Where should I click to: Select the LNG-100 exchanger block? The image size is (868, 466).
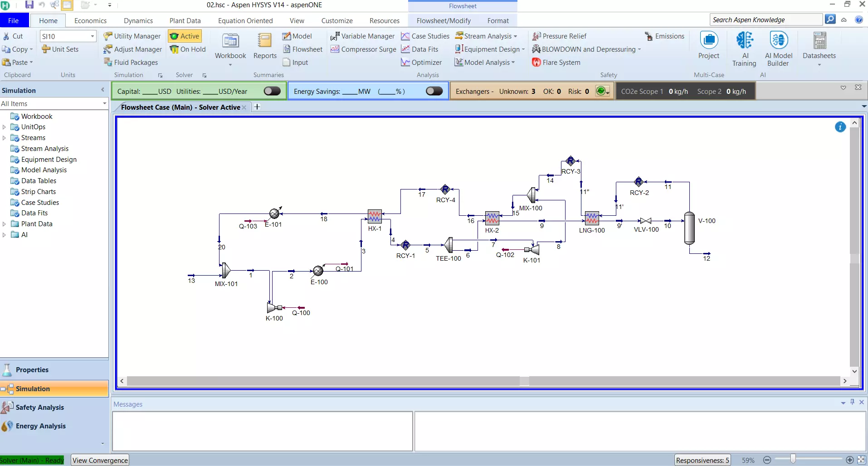tap(592, 218)
